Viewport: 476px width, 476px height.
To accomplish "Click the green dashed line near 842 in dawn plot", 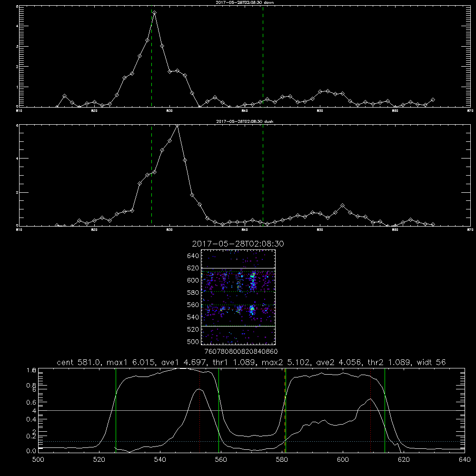I will 263,57.
